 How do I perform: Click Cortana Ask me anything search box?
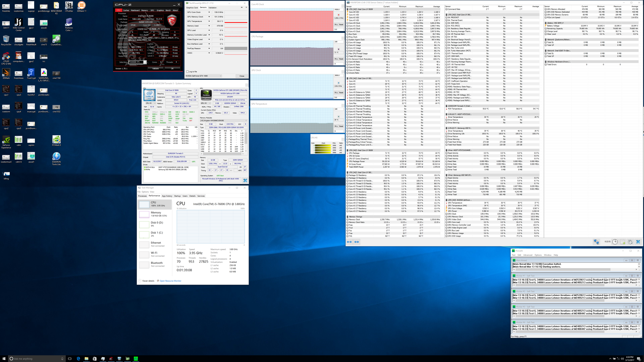click(36, 359)
